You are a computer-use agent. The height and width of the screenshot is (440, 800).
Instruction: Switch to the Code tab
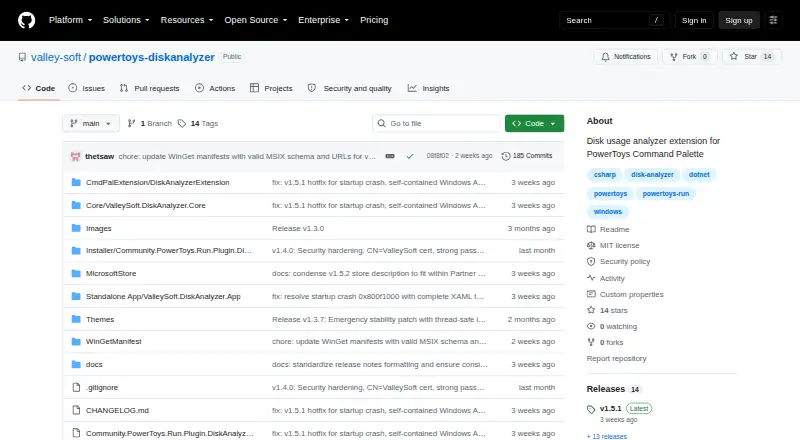point(39,88)
